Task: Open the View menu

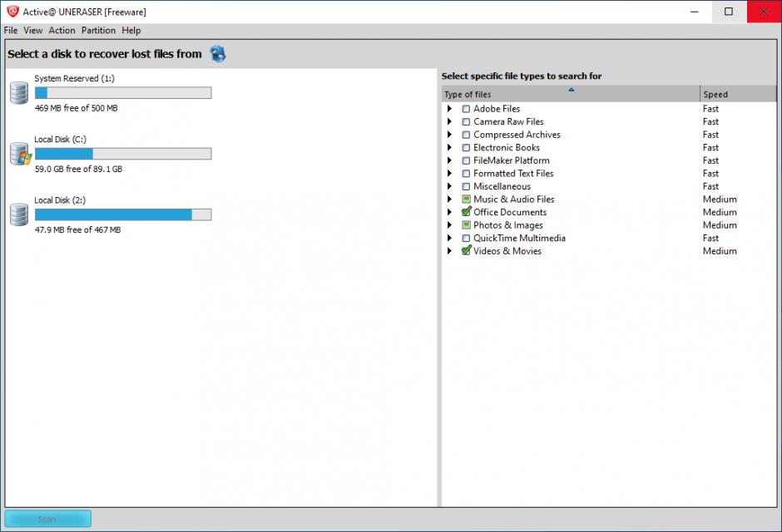Action: (33, 31)
